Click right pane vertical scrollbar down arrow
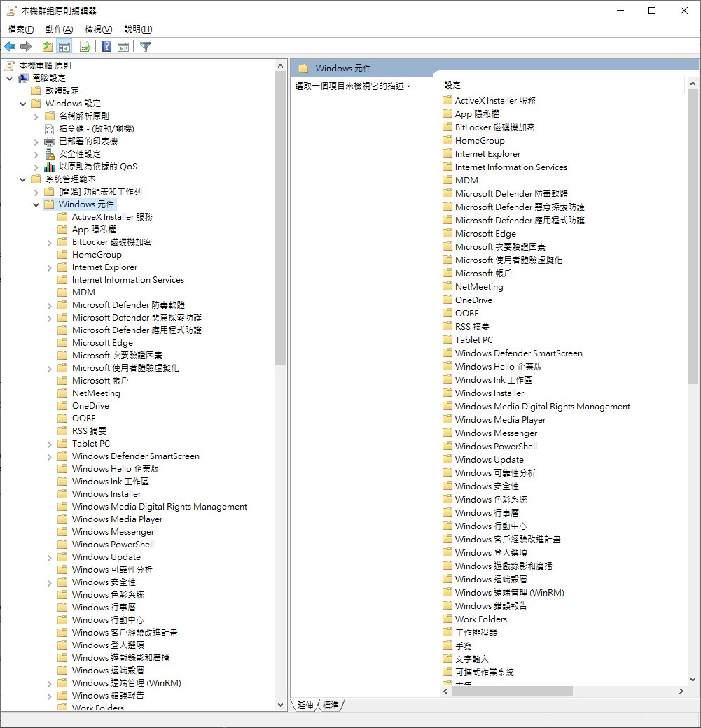 click(693, 680)
